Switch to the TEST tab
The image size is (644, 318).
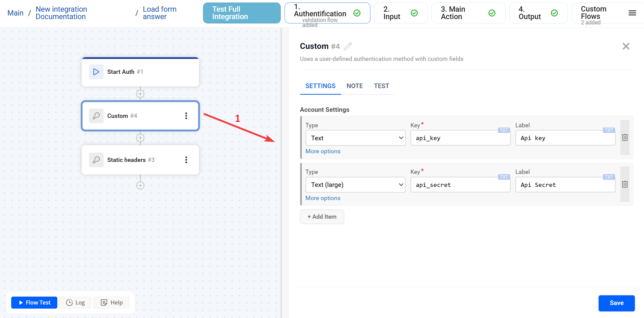click(x=381, y=86)
